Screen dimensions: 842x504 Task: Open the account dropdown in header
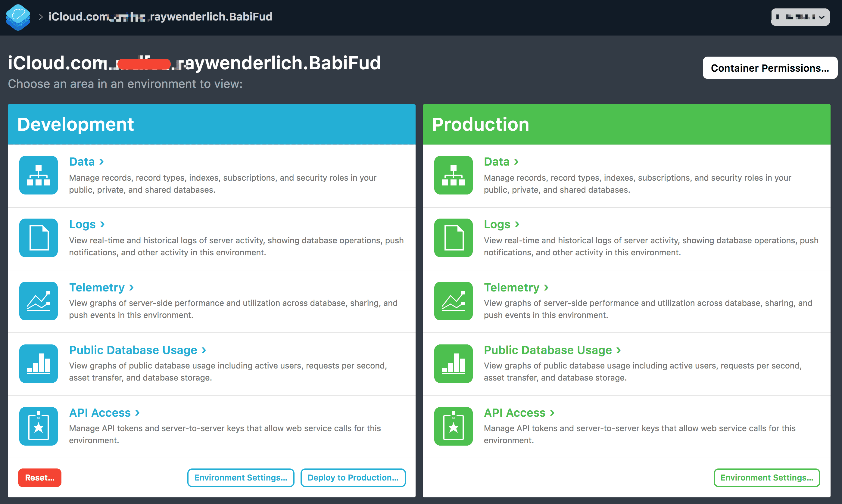coord(800,17)
